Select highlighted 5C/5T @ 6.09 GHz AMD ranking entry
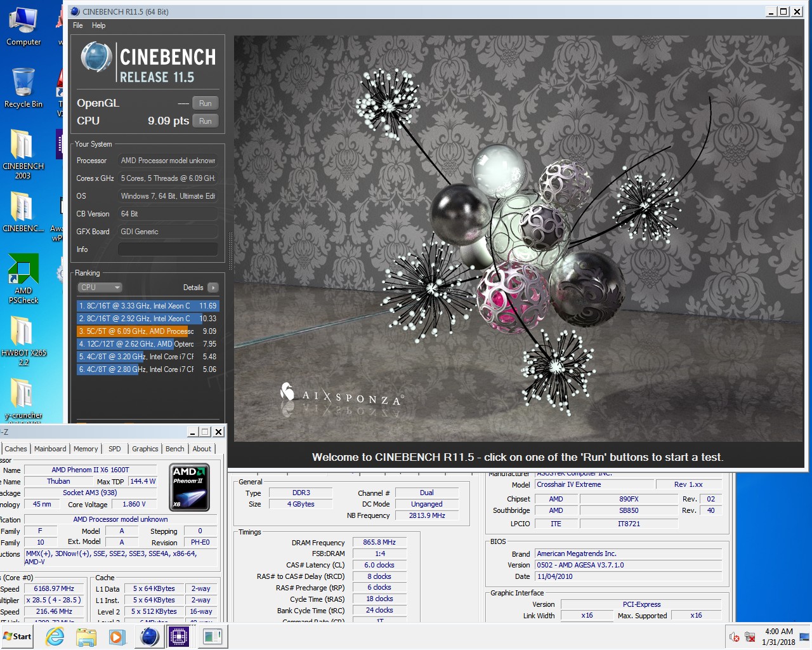The width and height of the screenshot is (812, 650). tap(147, 331)
